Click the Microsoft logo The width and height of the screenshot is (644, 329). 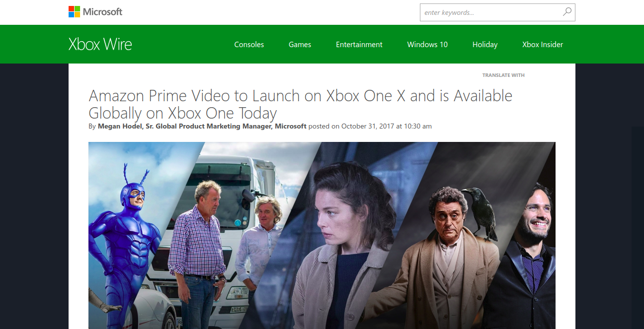click(x=95, y=12)
